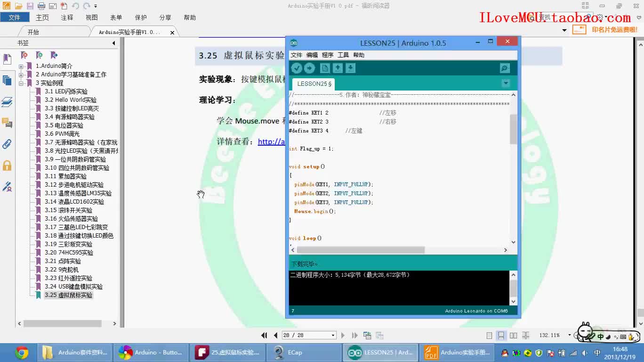
Task: Open the Pages thumbnail panel in sidebar
Action: coord(7,80)
